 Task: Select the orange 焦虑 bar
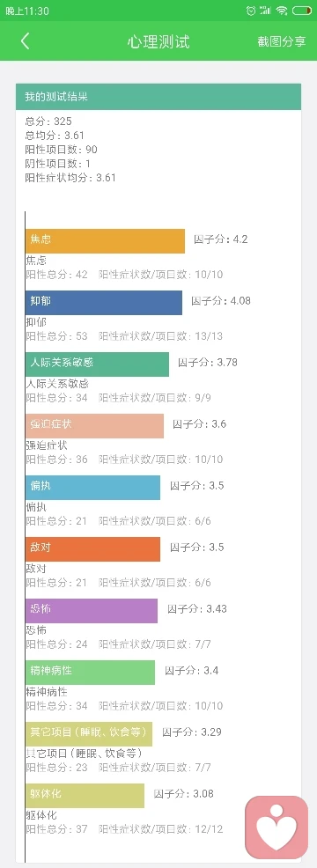105,241
